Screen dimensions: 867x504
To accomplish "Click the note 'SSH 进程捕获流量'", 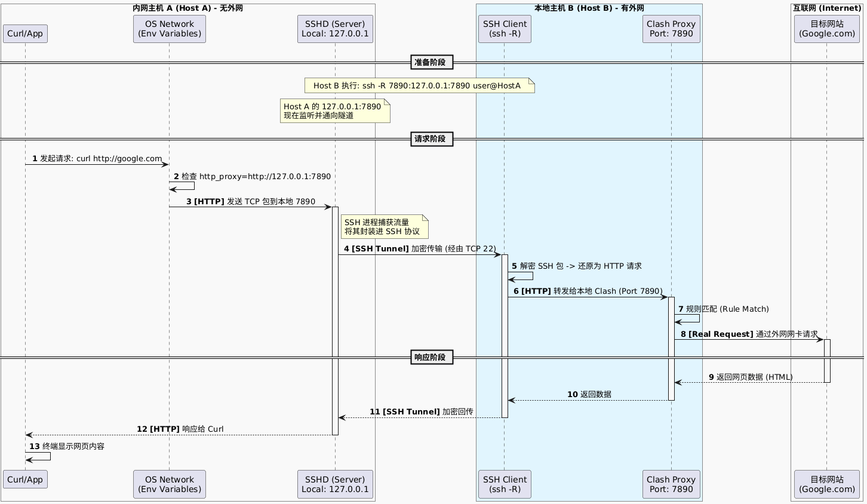I will pyautogui.click(x=383, y=227).
